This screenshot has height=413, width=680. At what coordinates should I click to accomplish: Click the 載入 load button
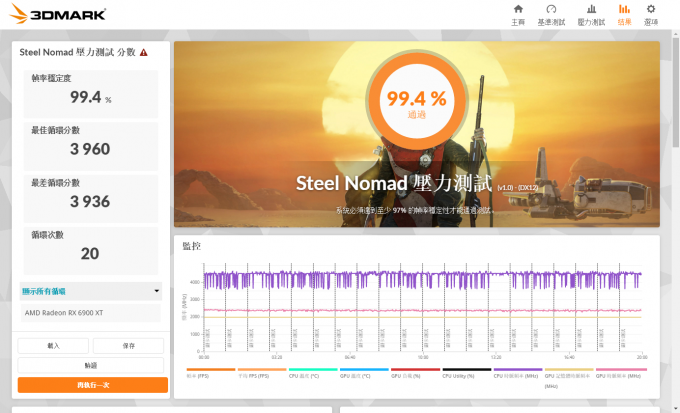(53, 346)
